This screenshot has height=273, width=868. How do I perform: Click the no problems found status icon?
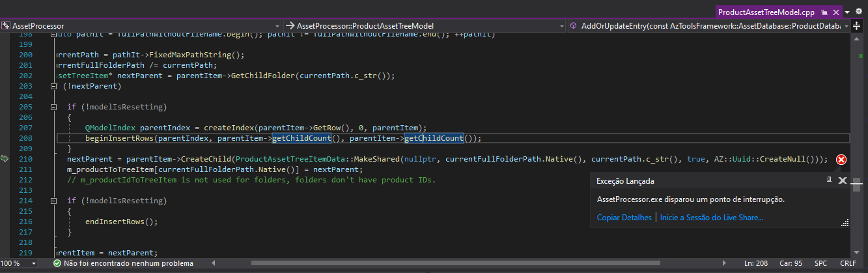point(58,263)
